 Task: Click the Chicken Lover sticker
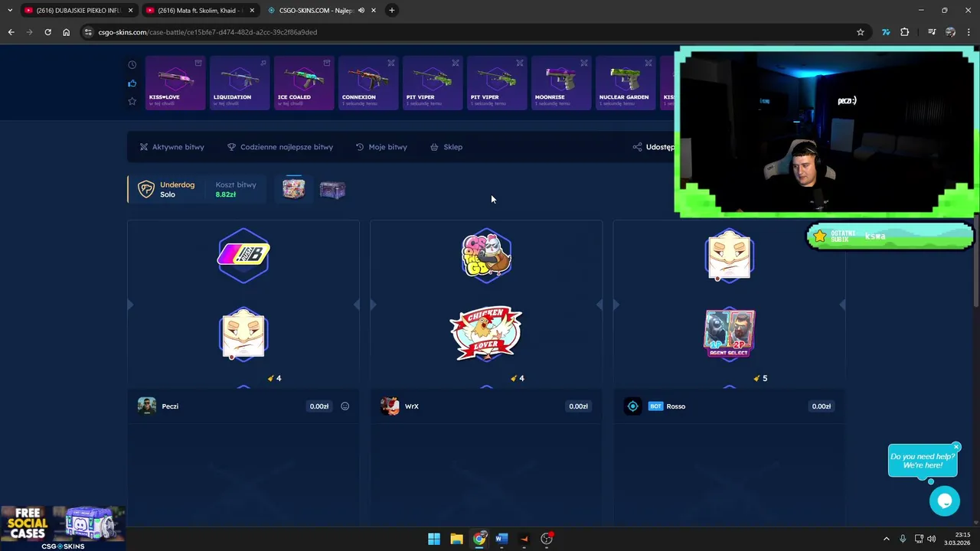(x=486, y=334)
